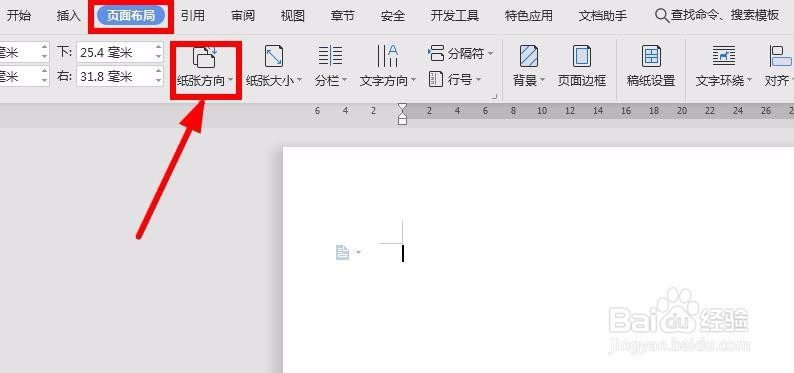Click the 查找命令、搜索模板 search box
Screen dimensions: 794x373
tap(725, 15)
